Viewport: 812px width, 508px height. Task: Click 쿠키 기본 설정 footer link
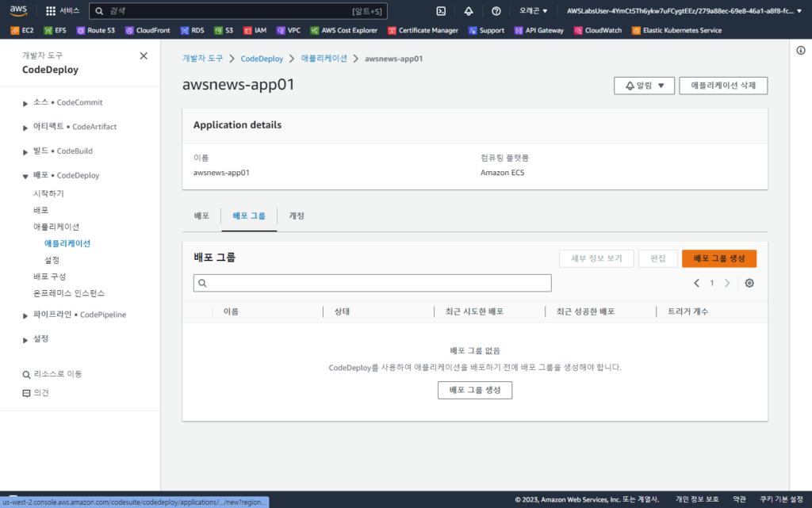(781, 499)
